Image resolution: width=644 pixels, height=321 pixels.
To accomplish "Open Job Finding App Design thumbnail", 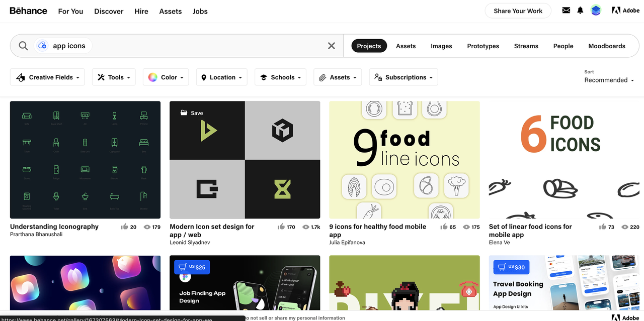I will coord(245,283).
